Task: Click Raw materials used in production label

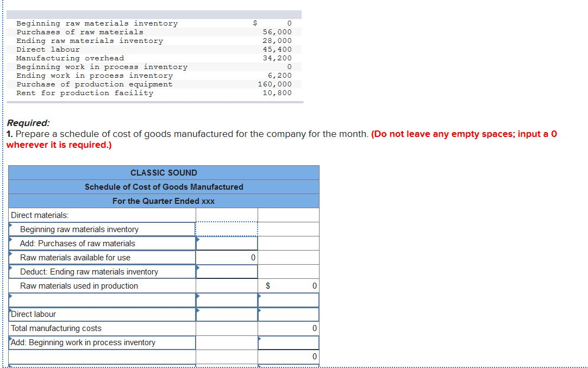Action: [x=79, y=286]
